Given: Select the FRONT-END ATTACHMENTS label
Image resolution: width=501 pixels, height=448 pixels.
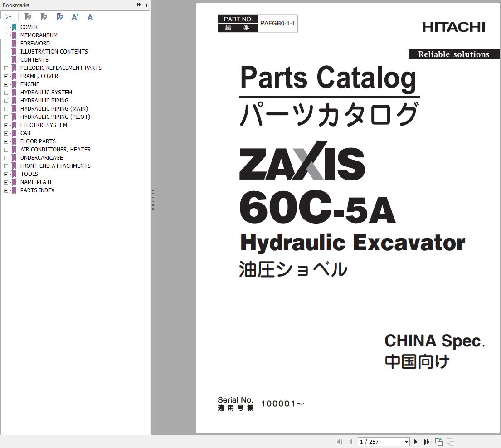Looking at the screenshot, I should [x=55, y=166].
